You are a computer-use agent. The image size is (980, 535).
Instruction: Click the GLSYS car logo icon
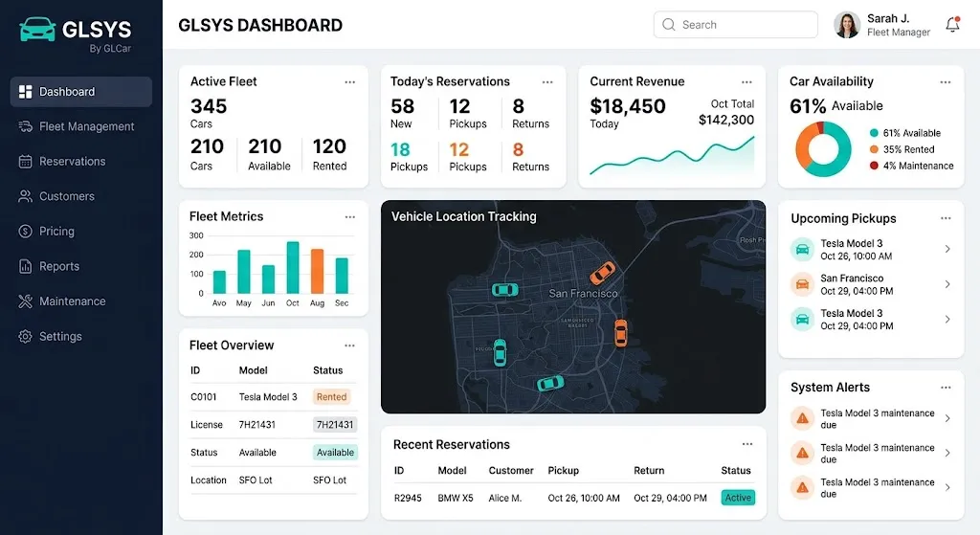coord(37,29)
